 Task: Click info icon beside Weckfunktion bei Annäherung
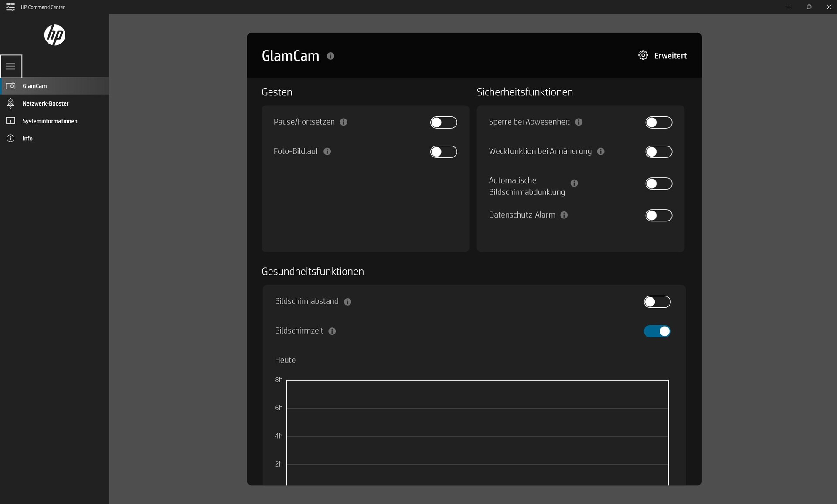(x=601, y=151)
